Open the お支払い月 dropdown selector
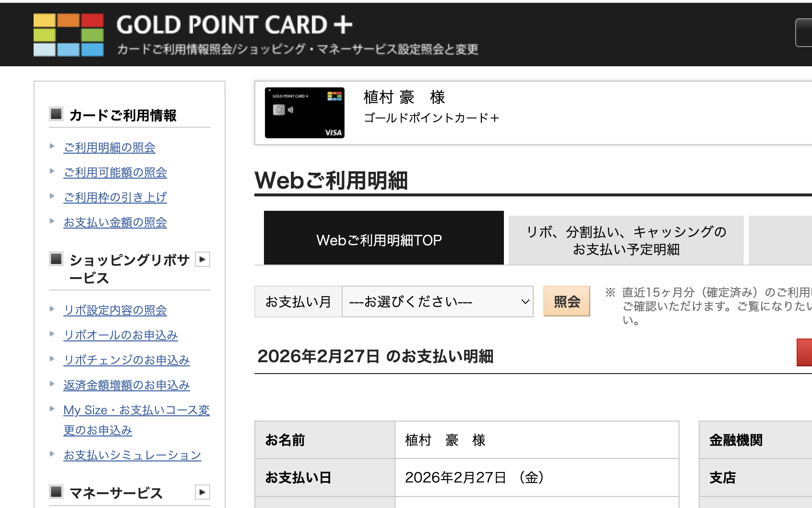The width and height of the screenshot is (812, 508). point(437,302)
